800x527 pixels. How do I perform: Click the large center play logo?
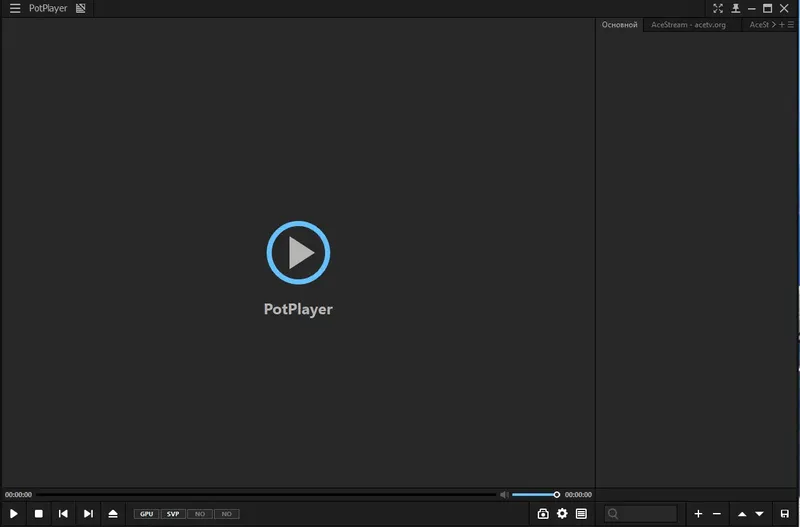point(298,253)
